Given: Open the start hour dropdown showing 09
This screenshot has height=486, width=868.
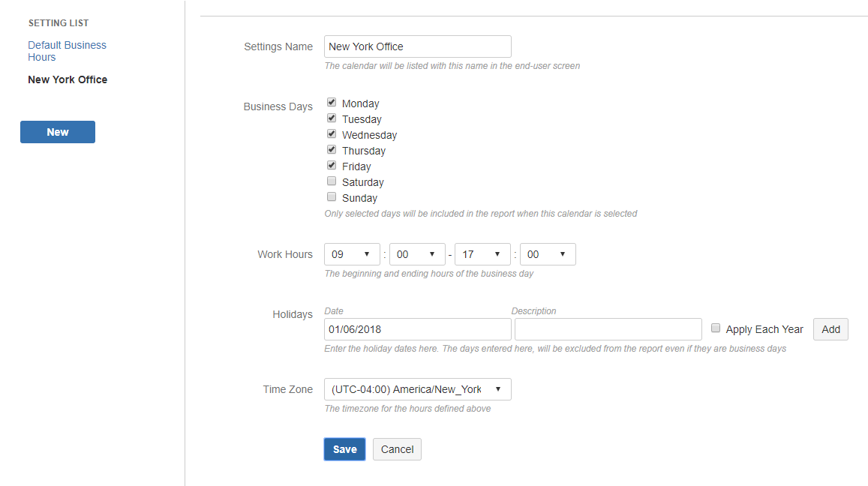Looking at the screenshot, I should coord(352,254).
